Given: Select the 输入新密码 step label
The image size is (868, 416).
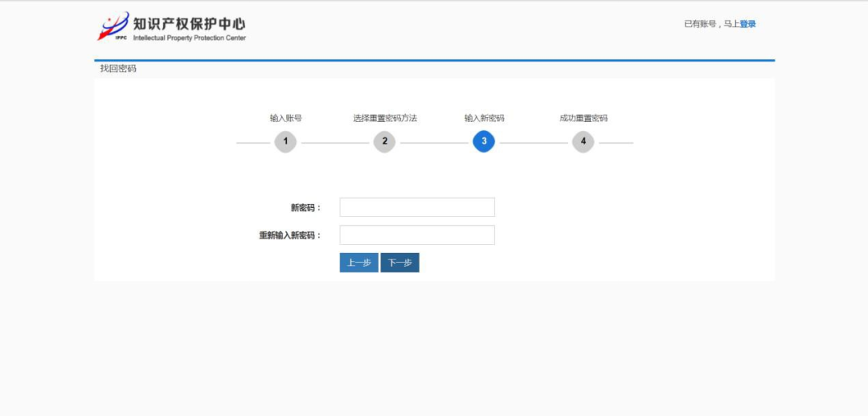Looking at the screenshot, I should (x=484, y=118).
